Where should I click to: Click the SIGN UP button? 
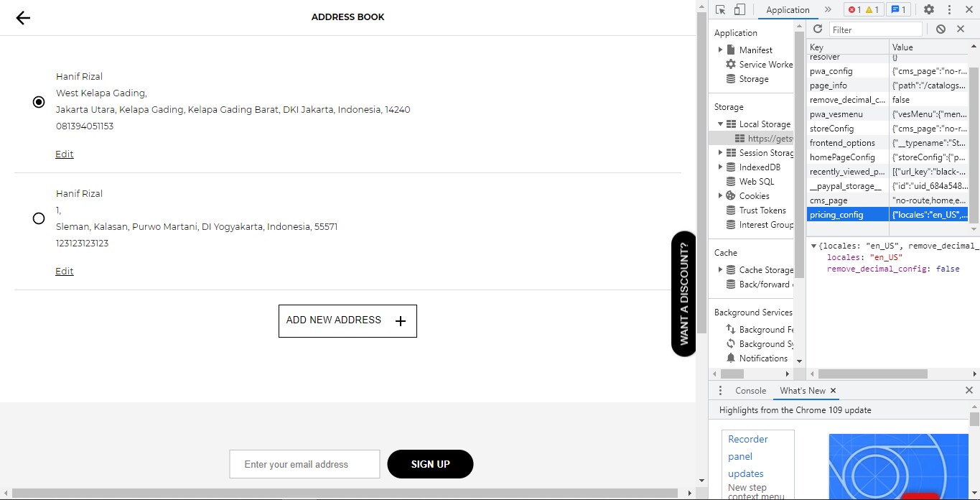(430, 464)
